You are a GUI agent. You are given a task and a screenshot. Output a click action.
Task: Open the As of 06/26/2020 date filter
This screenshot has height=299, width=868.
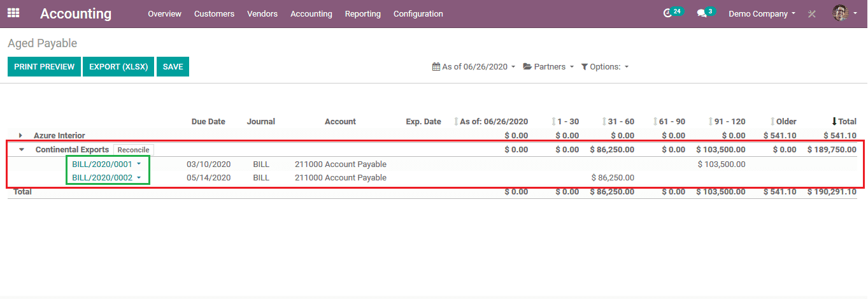pos(474,66)
